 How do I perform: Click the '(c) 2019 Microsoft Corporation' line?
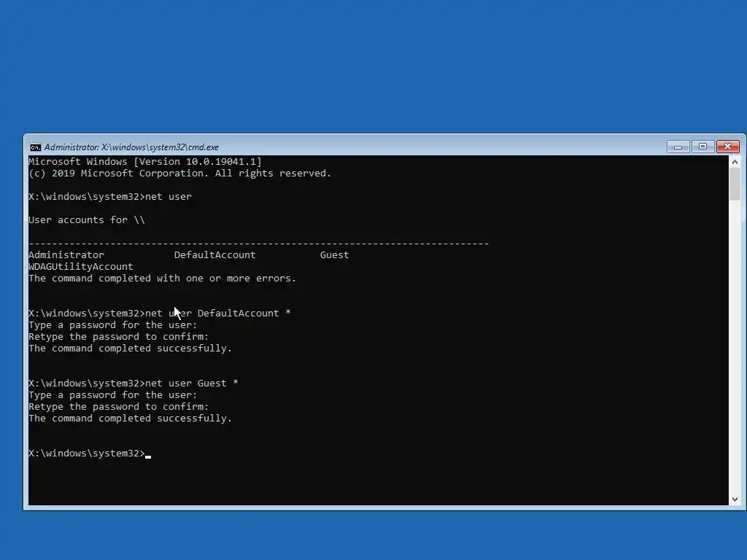click(x=179, y=174)
